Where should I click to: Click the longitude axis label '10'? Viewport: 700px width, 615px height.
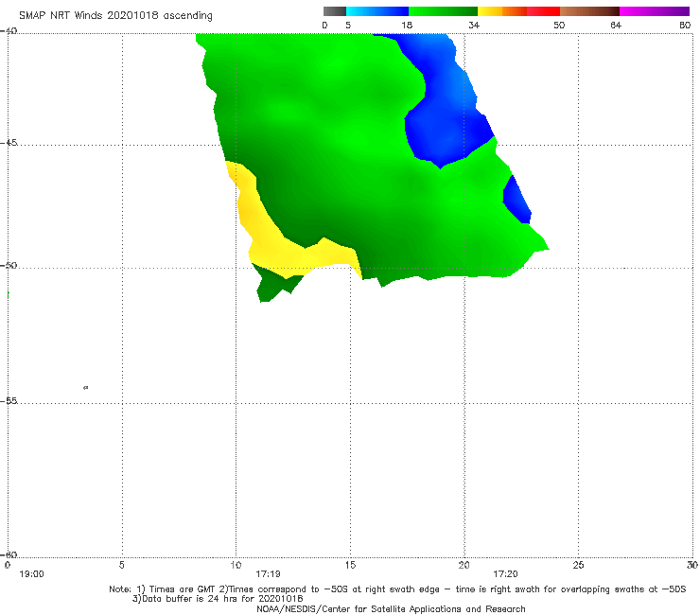click(236, 565)
